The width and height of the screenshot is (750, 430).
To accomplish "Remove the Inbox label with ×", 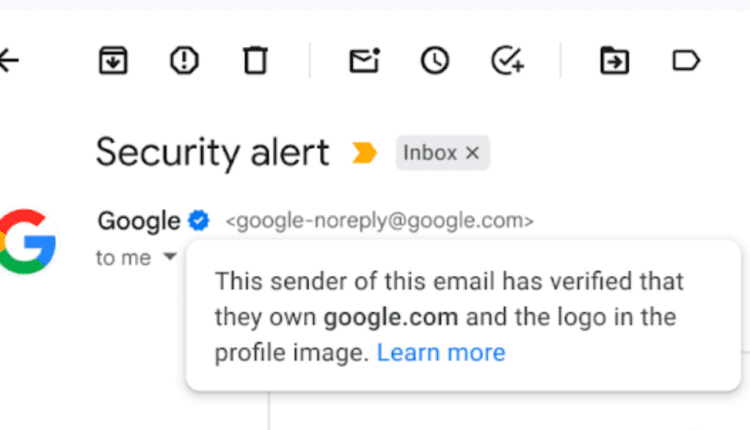I will click(x=474, y=153).
